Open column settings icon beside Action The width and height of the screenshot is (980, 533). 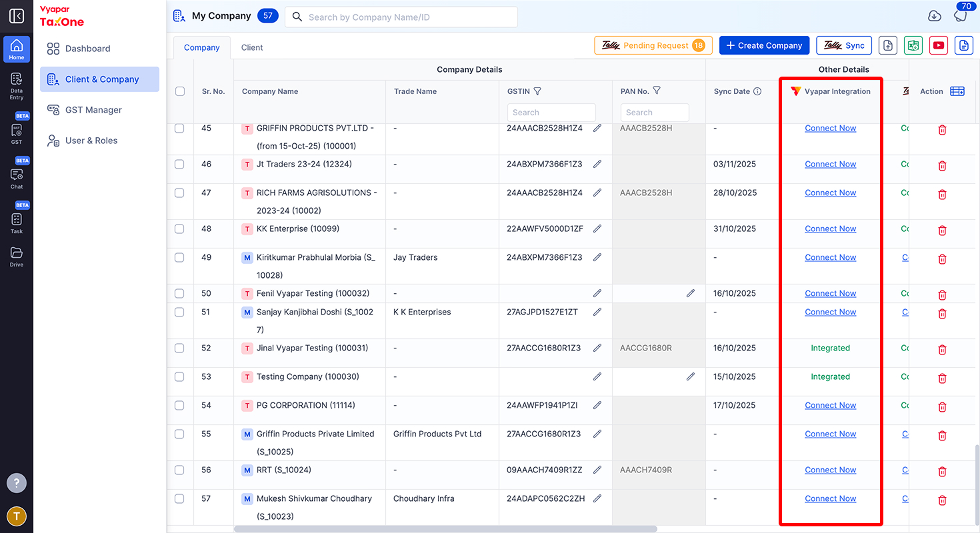tap(957, 91)
